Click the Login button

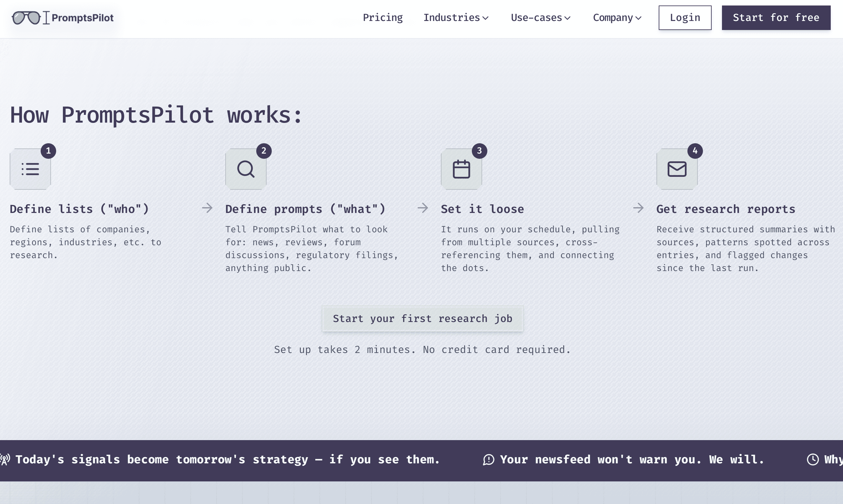[685, 17]
